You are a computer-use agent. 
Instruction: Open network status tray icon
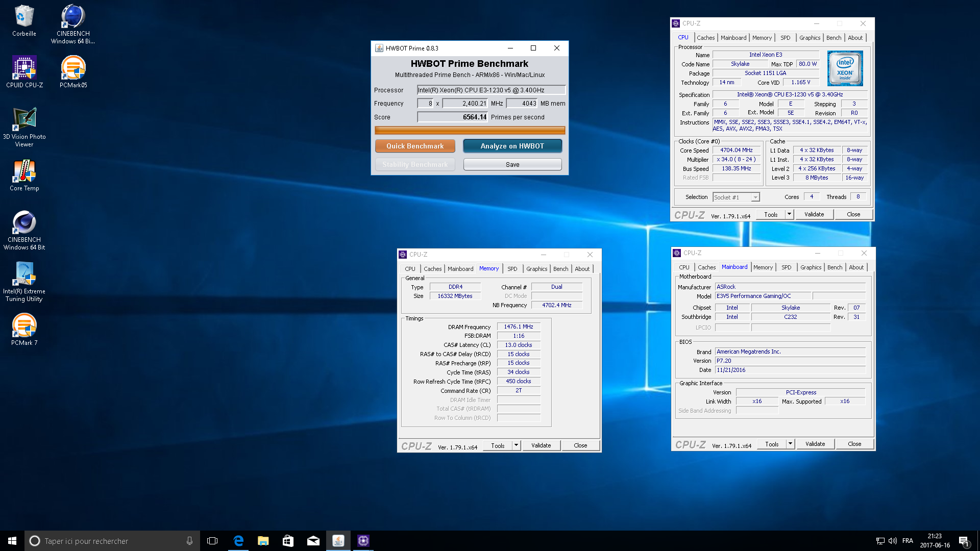pyautogui.click(x=880, y=541)
